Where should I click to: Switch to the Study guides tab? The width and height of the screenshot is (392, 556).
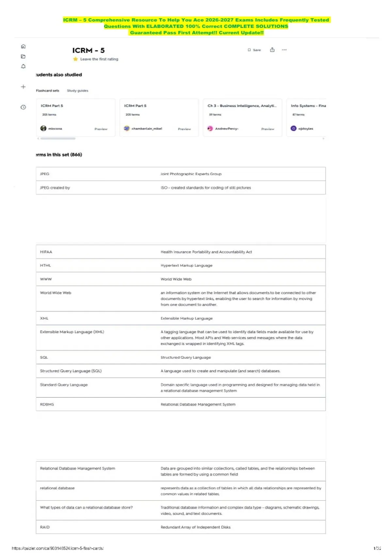(77, 91)
